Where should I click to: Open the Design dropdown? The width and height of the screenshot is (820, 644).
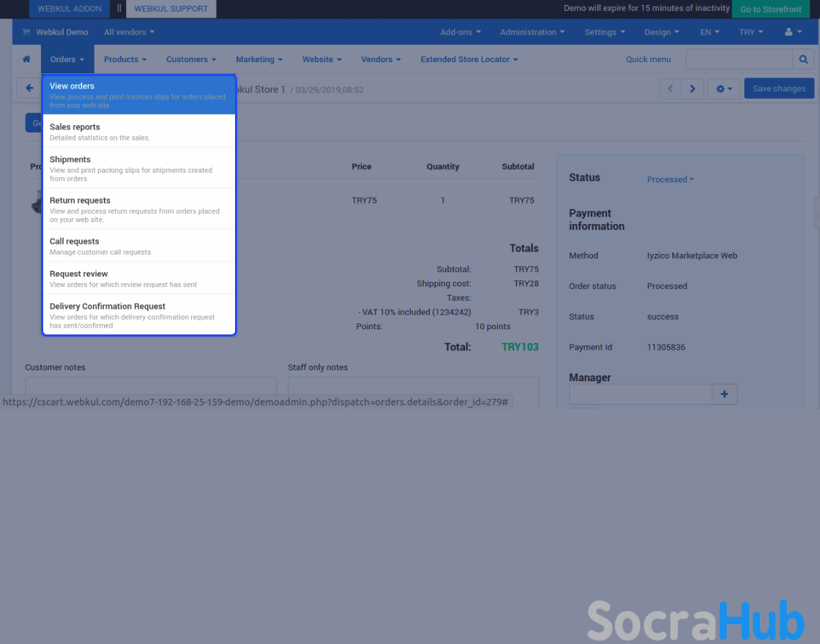[x=662, y=32]
